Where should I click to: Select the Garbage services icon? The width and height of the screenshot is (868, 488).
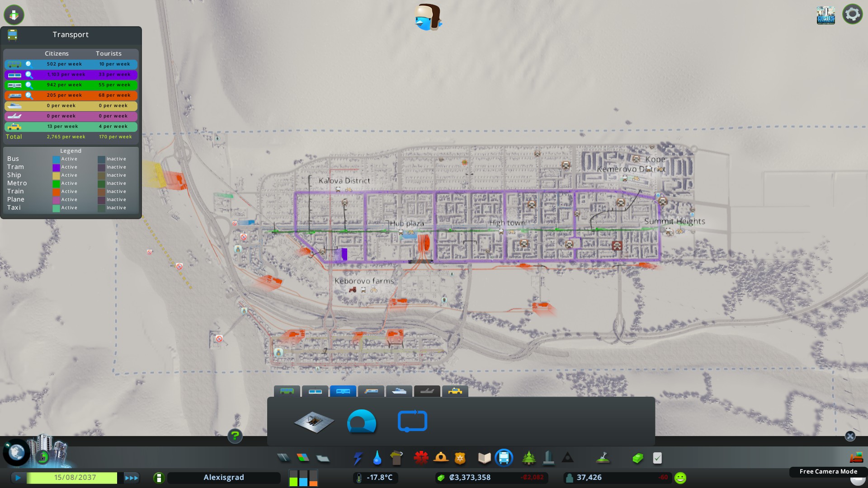396,458
